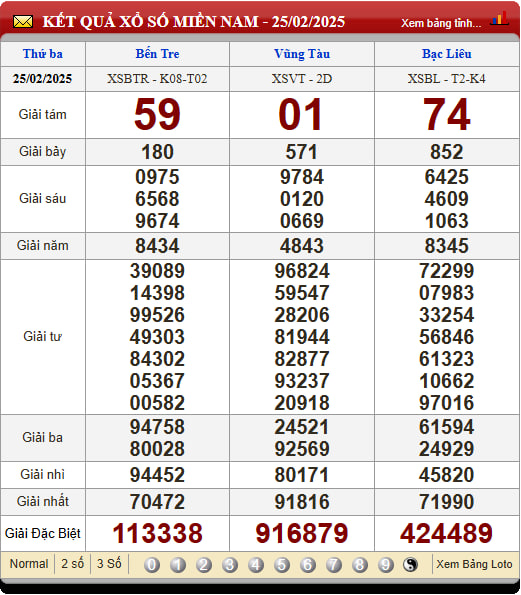Open Bến Tre province results
Image resolution: width=521 pixels, height=595 pixels.
click(157, 54)
